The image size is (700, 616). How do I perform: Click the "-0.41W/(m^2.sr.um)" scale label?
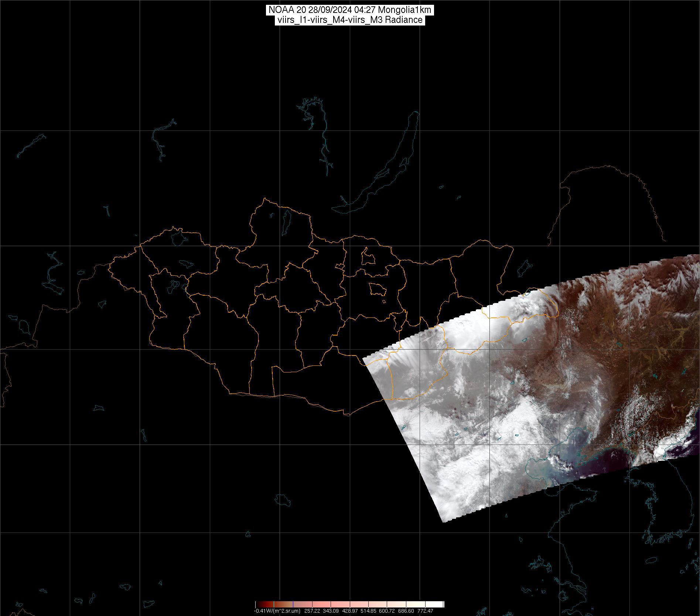click(277, 611)
